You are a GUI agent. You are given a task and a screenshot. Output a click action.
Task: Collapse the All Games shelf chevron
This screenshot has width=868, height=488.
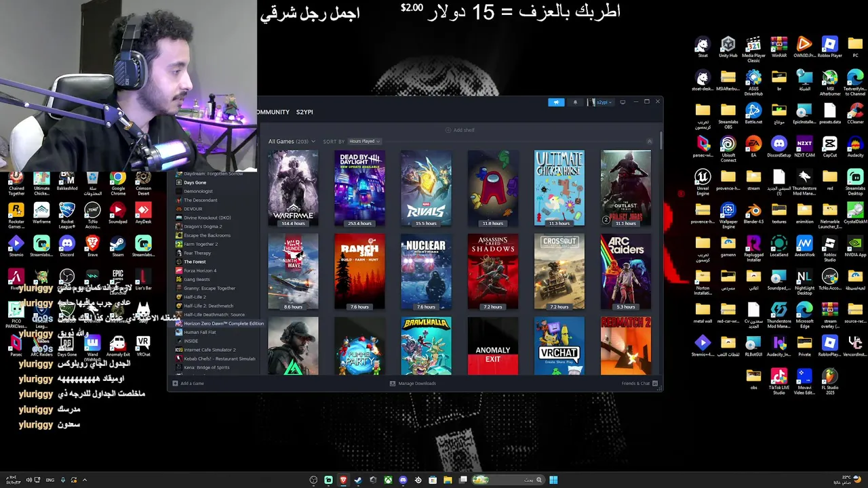click(649, 142)
